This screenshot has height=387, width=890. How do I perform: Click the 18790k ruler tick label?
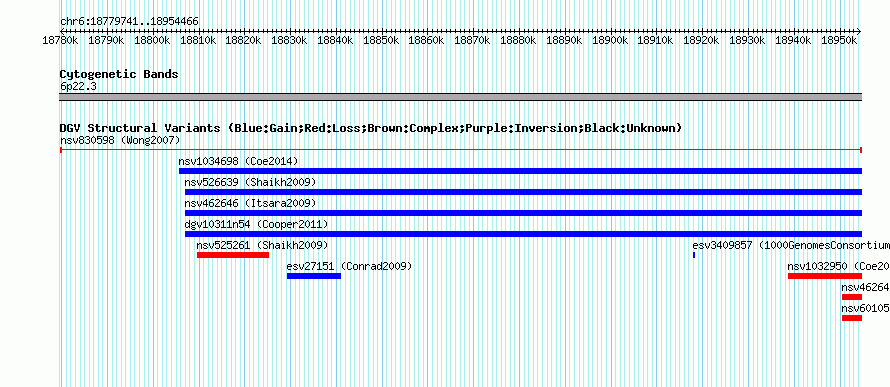(107, 41)
